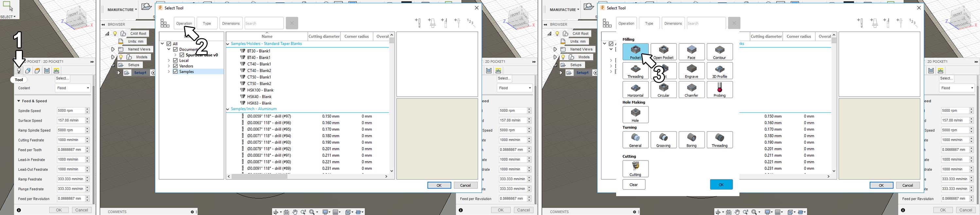The width and height of the screenshot is (980, 215).
Task: Expand Named Views in the middle browser
Action: click(113, 49)
